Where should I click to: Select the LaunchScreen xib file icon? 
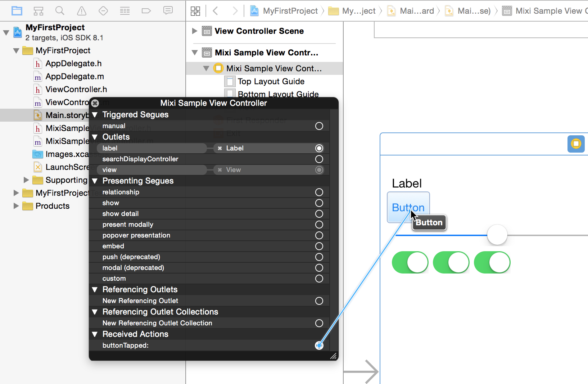tap(38, 167)
